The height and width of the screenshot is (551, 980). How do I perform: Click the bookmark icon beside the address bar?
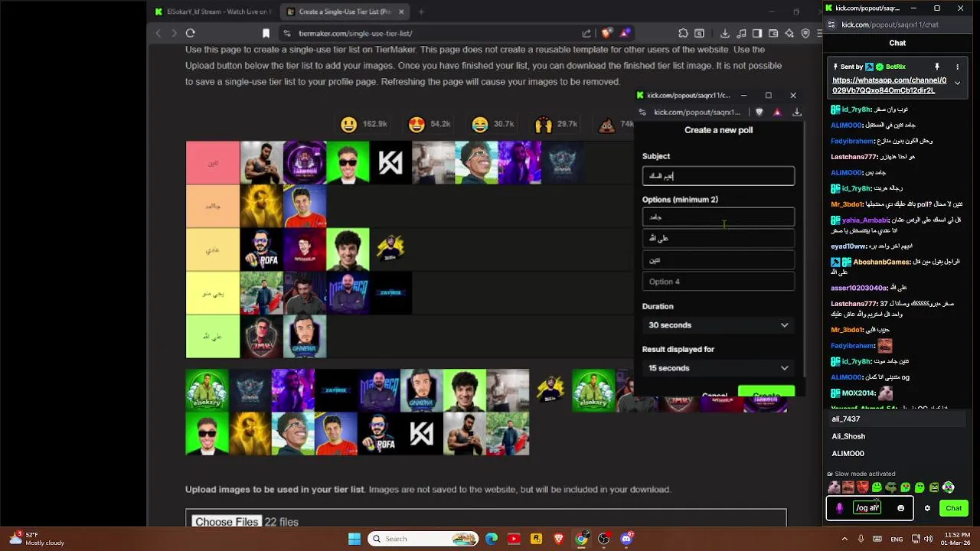(266, 33)
